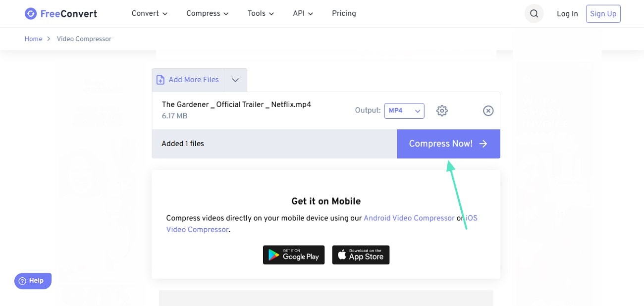Image resolution: width=644 pixels, height=306 pixels.
Task: Click the Add More Files button
Action: coord(188,80)
